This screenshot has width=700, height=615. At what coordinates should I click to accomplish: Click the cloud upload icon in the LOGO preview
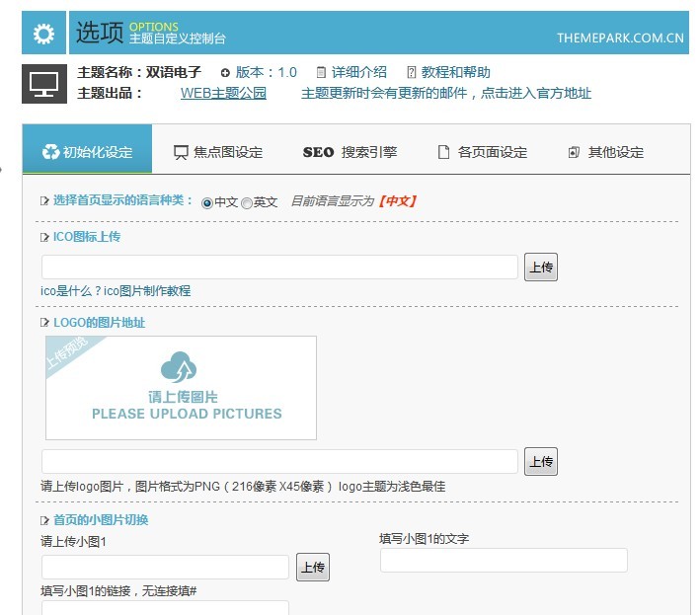click(179, 368)
